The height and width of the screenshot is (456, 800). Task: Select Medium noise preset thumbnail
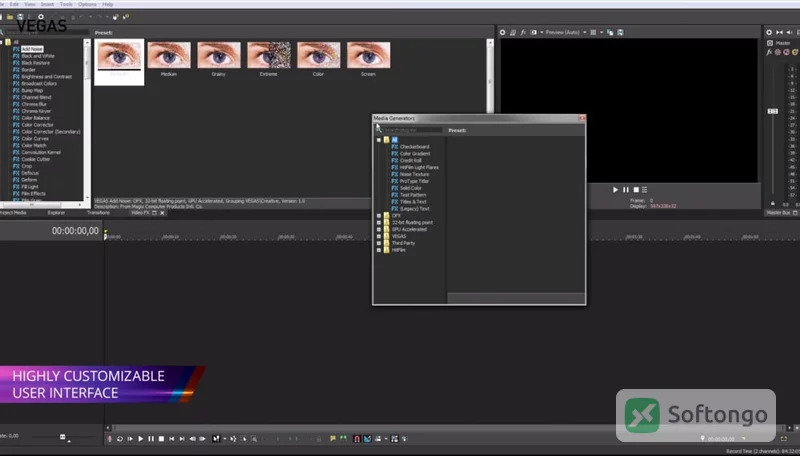[169, 55]
